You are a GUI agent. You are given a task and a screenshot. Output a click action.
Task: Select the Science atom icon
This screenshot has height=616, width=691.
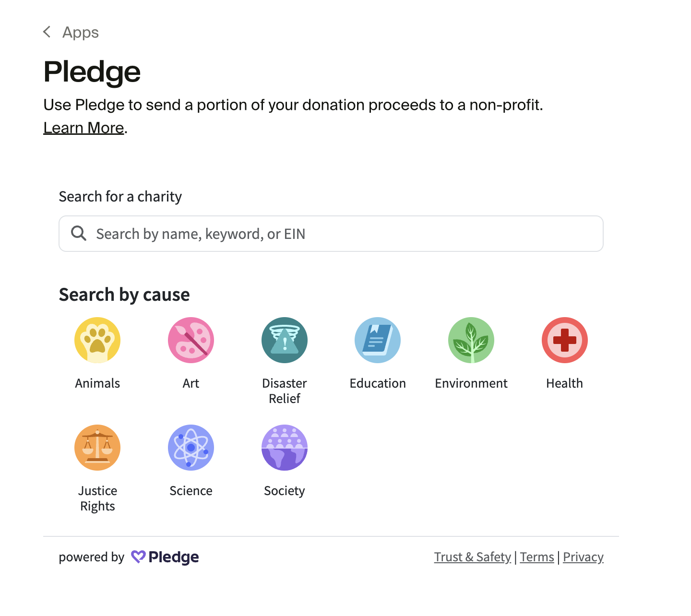pyautogui.click(x=191, y=448)
